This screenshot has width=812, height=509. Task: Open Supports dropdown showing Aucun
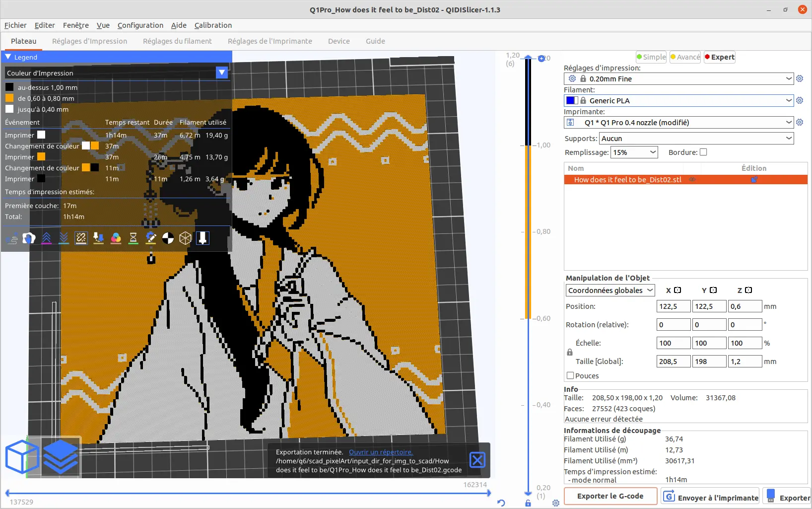(697, 139)
